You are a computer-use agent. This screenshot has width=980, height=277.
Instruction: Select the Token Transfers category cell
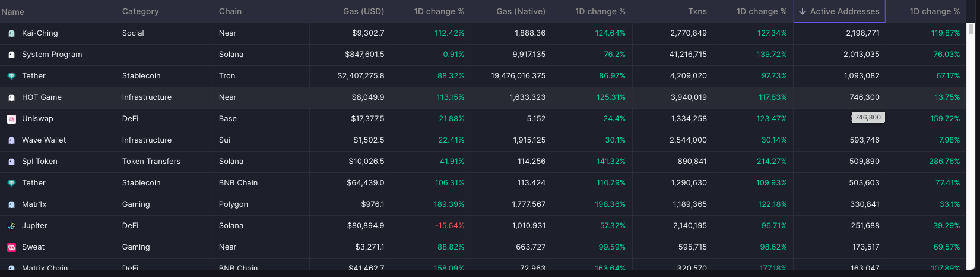151,162
